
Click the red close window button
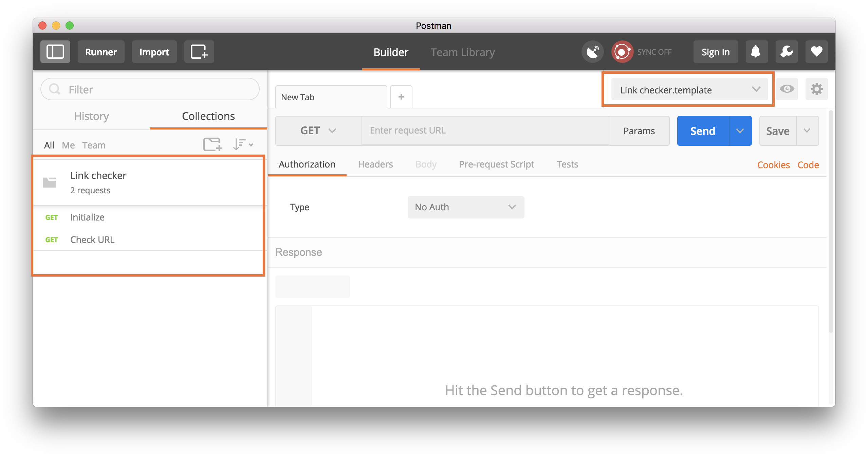point(42,25)
